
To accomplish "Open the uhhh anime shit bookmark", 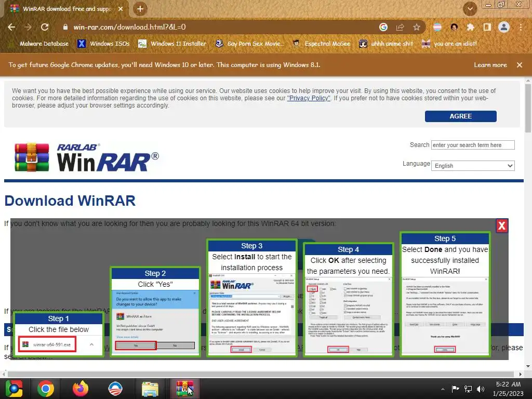I will click(387, 44).
